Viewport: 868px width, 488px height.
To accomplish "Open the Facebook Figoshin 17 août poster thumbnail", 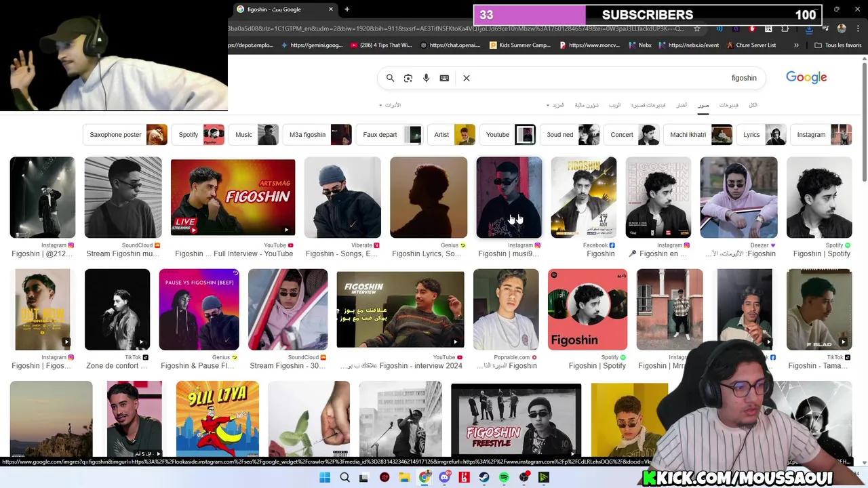I will [x=584, y=197].
